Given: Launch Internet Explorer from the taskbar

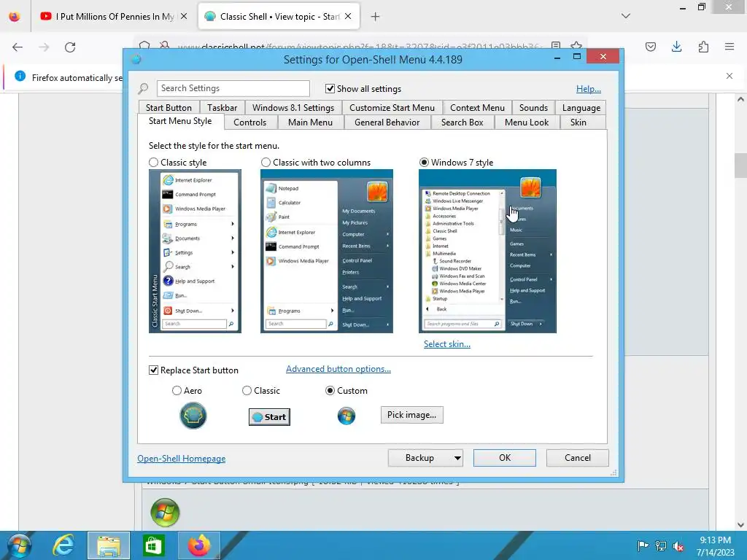Looking at the screenshot, I should 63,545.
